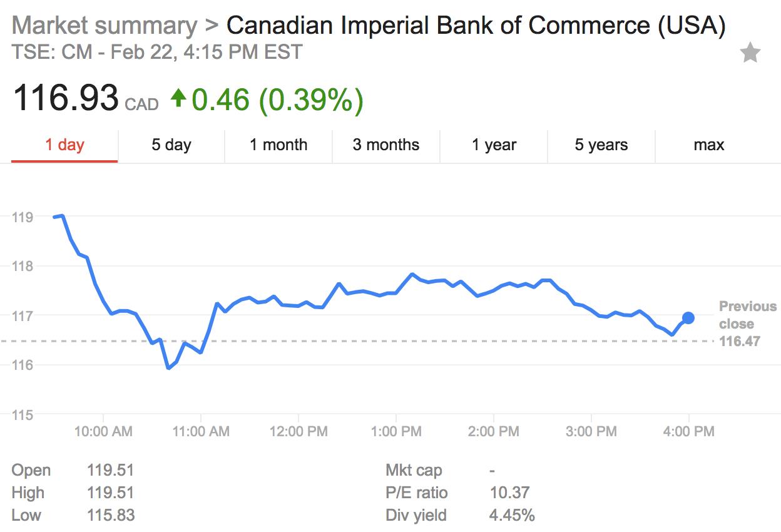Click the P/E ratio value 10.37
This screenshot has height=532, width=781.
[509, 493]
